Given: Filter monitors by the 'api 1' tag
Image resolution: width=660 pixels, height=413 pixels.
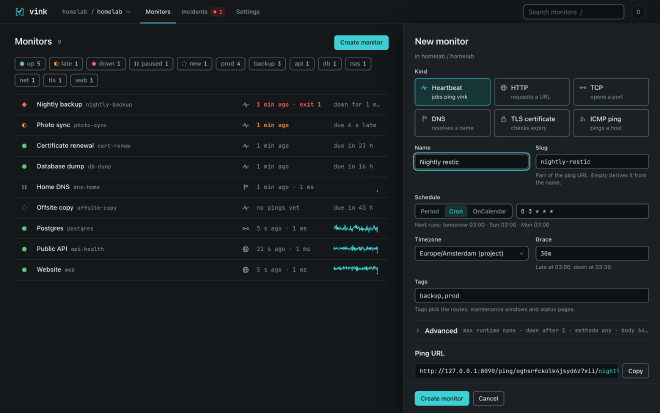Looking at the screenshot, I should tap(302, 64).
